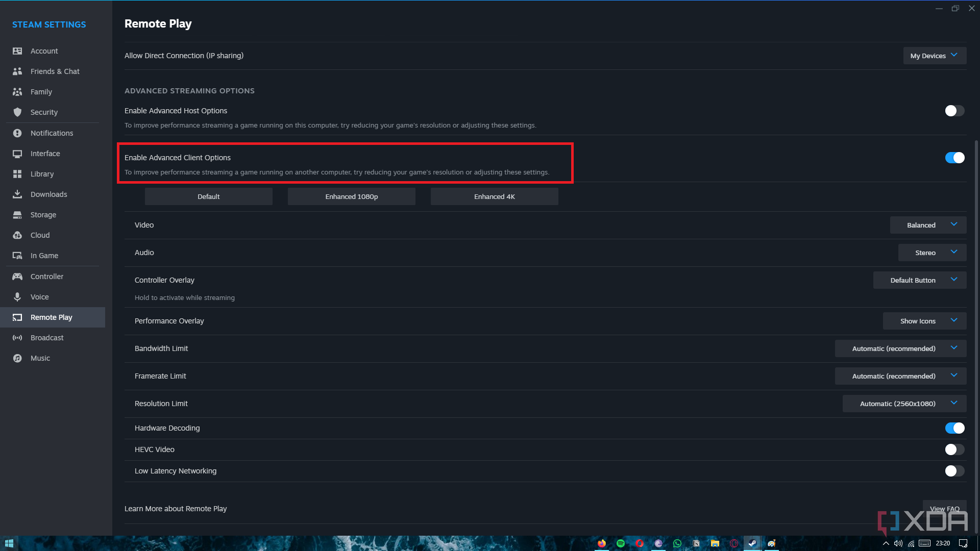Enable Low Latency Networking toggle
The width and height of the screenshot is (980, 551).
954,471
